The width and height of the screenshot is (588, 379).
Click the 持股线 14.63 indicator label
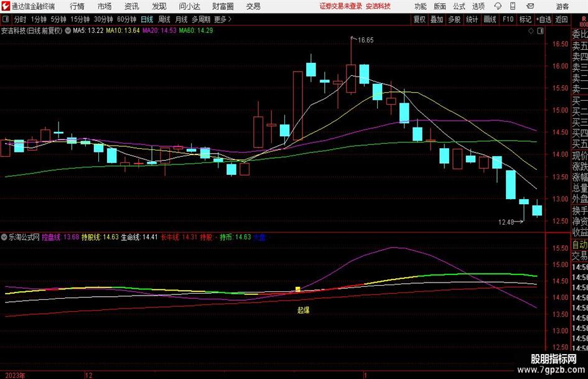100,237
